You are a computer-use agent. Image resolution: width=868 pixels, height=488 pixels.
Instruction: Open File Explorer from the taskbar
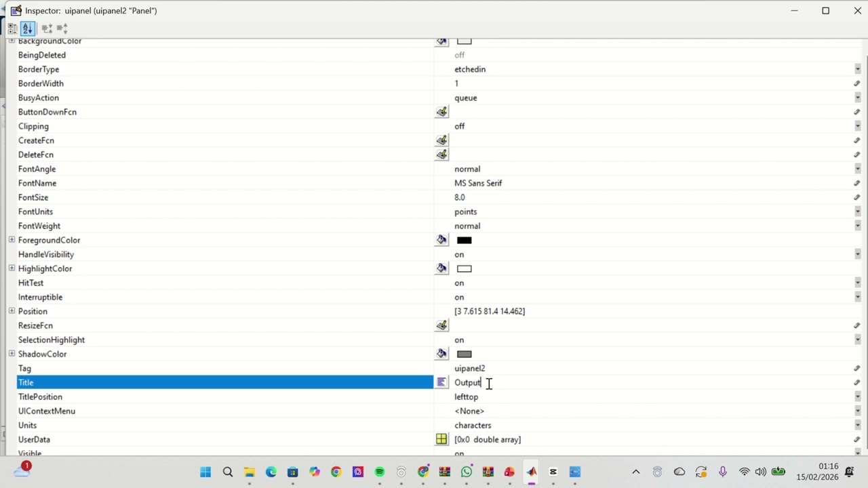coord(250,472)
